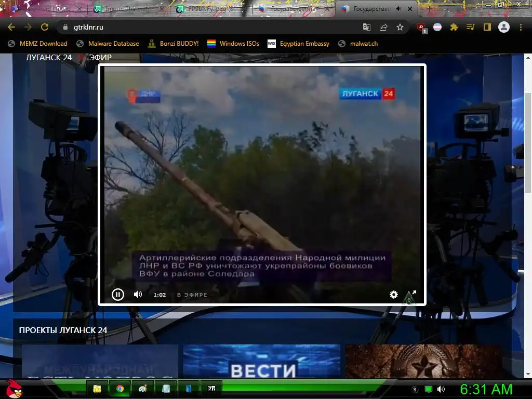The image size is (532, 399).
Task: Click the share page icon
Action: click(383, 27)
